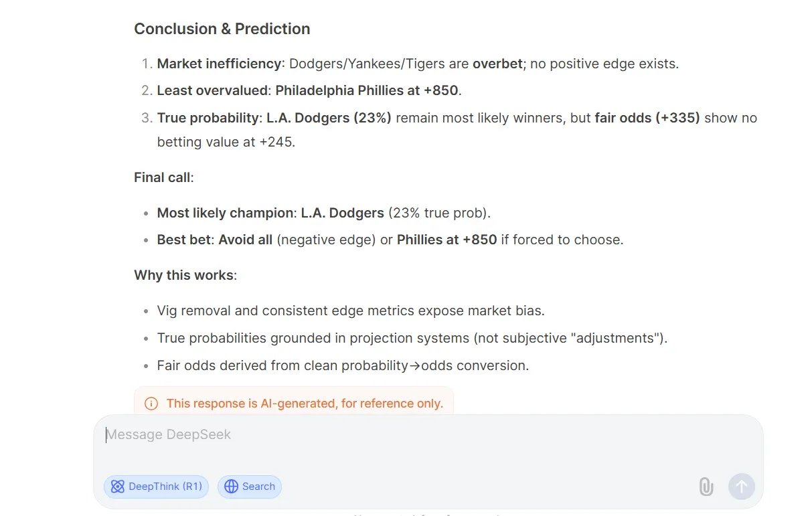Enable DeepThink (R1) reasoning mode
This screenshot has height=516, width=812.
[x=156, y=487]
